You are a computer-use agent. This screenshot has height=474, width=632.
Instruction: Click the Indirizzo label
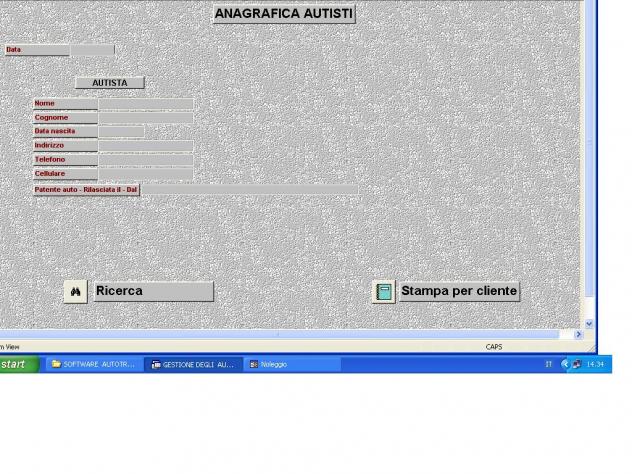[65, 146]
